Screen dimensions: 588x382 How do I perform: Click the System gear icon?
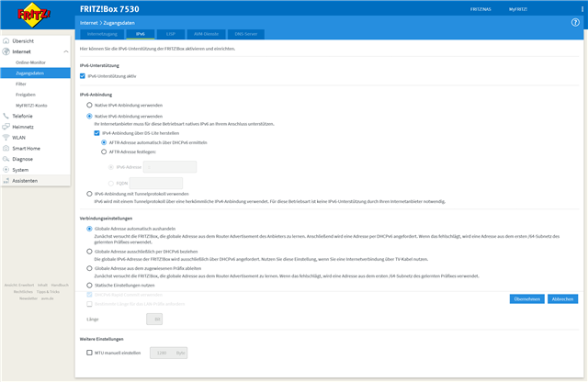(6, 170)
